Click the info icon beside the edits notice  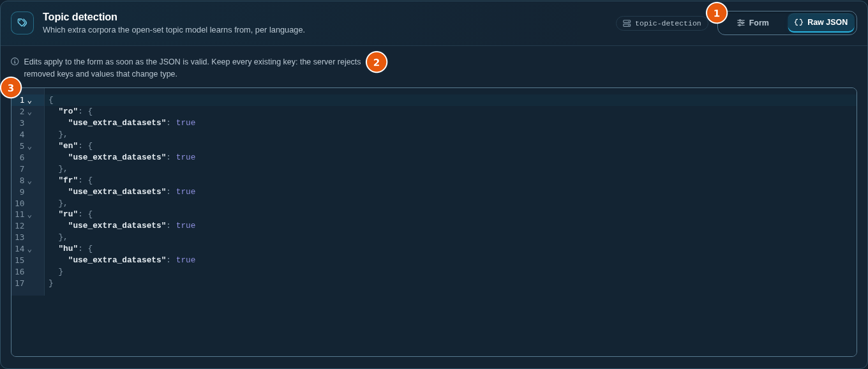tap(15, 61)
